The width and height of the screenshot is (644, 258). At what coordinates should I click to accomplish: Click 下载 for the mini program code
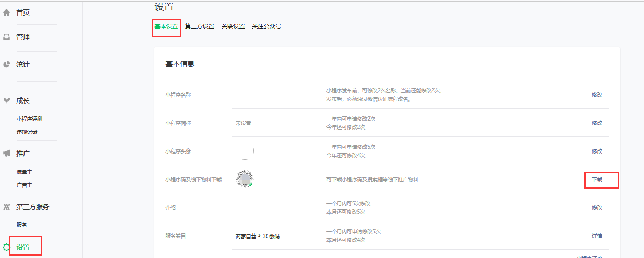(x=597, y=180)
